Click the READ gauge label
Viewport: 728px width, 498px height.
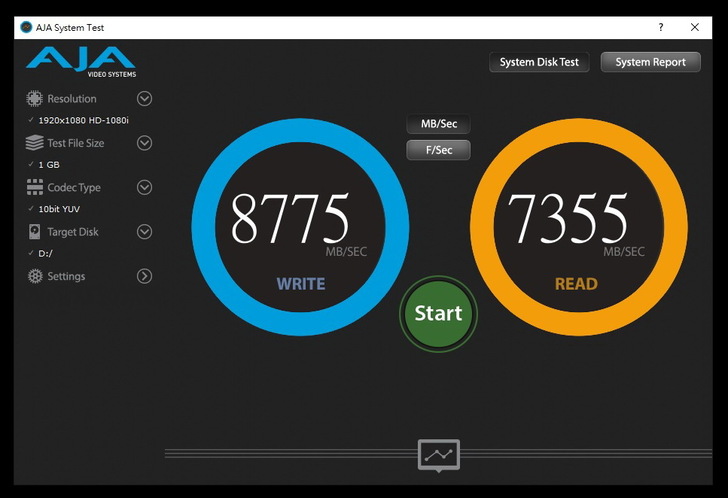[576, 284]
